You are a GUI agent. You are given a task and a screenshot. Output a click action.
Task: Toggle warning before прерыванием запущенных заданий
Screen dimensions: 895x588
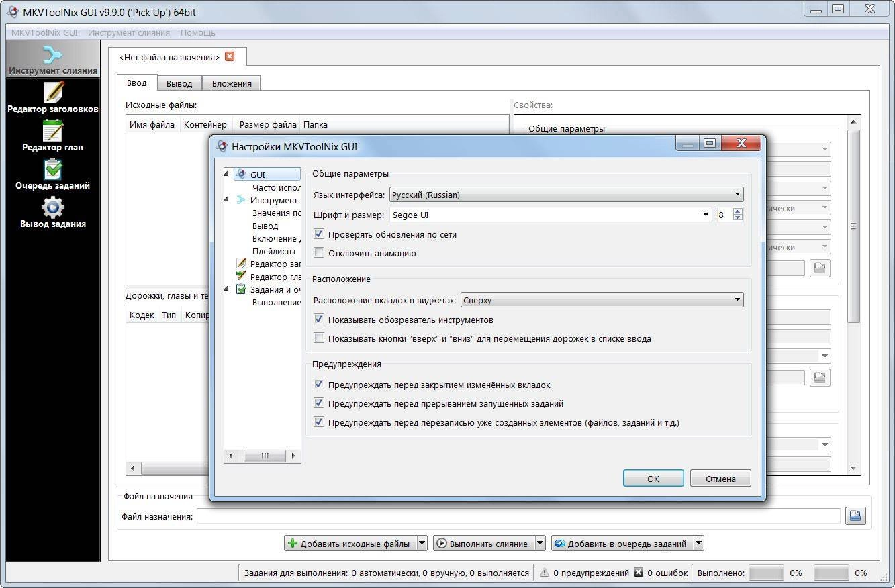pos(319,403)
